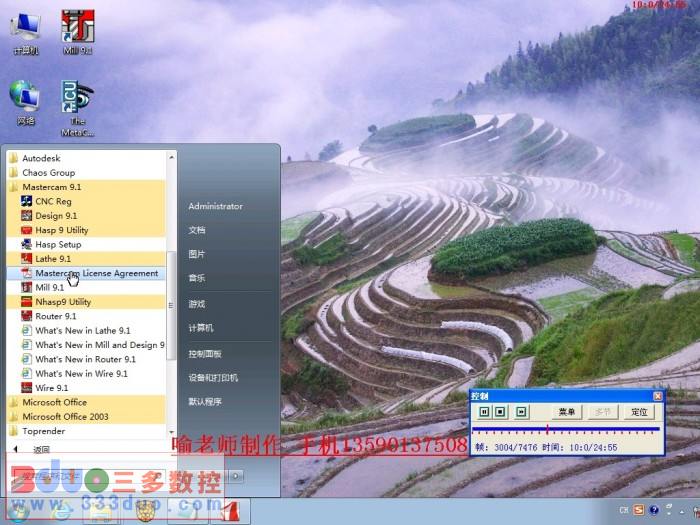Launch Router 9.1
The image size is (700, 525).
(86, 316)
